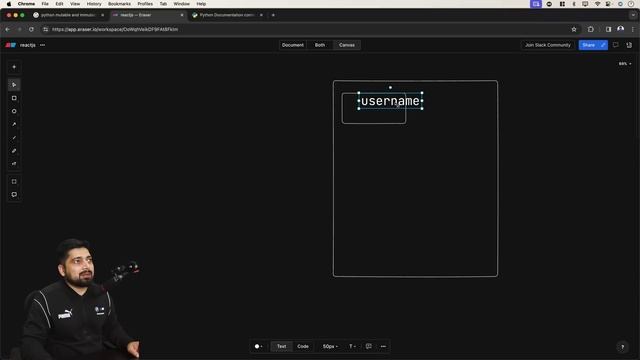Set the text style to Code mode
This screenshot has height=360, width=640.
[303, 346]
